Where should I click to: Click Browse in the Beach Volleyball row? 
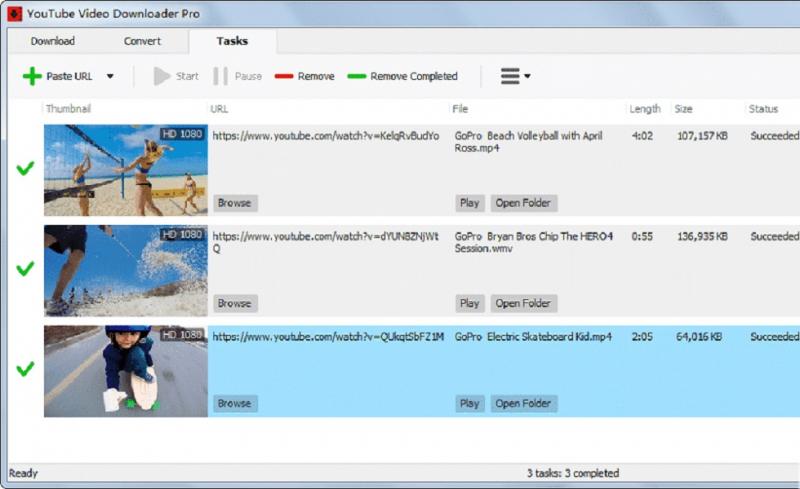[235, 203]
